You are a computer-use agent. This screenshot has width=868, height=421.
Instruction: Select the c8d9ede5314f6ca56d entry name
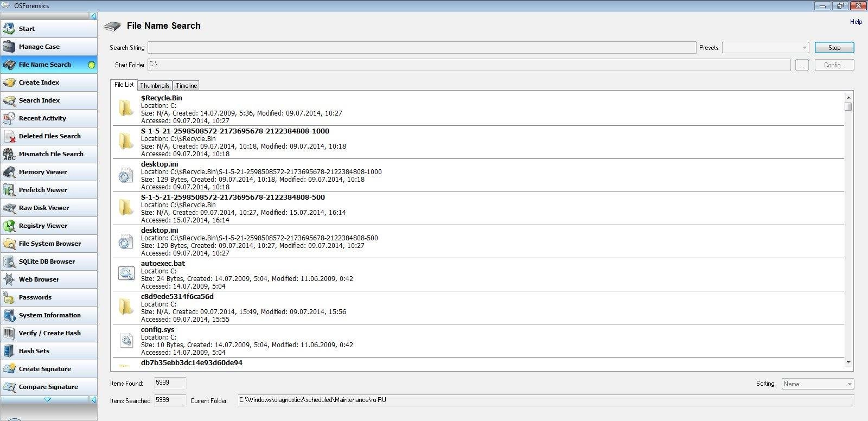point(177,297)
